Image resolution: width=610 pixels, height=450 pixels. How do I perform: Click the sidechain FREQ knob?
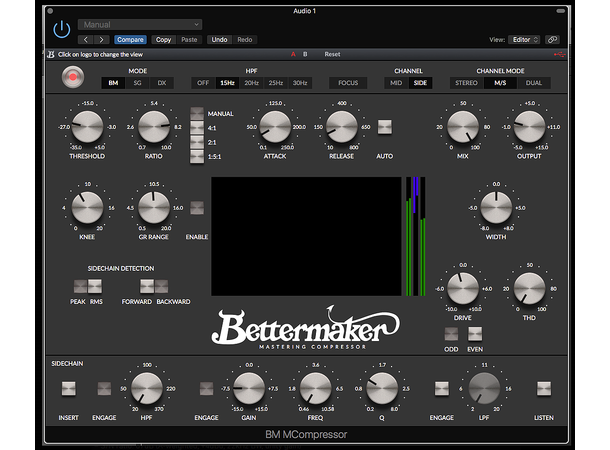[x=316, y=389]
